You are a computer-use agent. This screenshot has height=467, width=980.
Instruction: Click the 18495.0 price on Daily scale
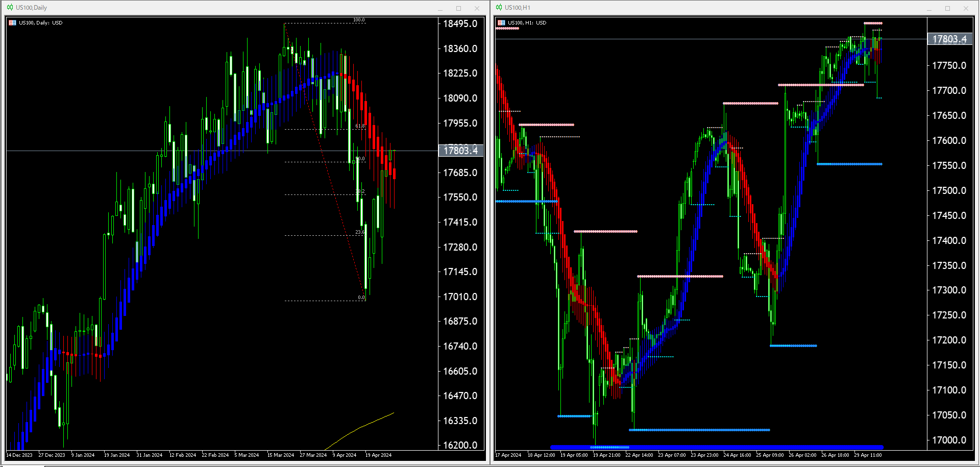coord(460,24)
